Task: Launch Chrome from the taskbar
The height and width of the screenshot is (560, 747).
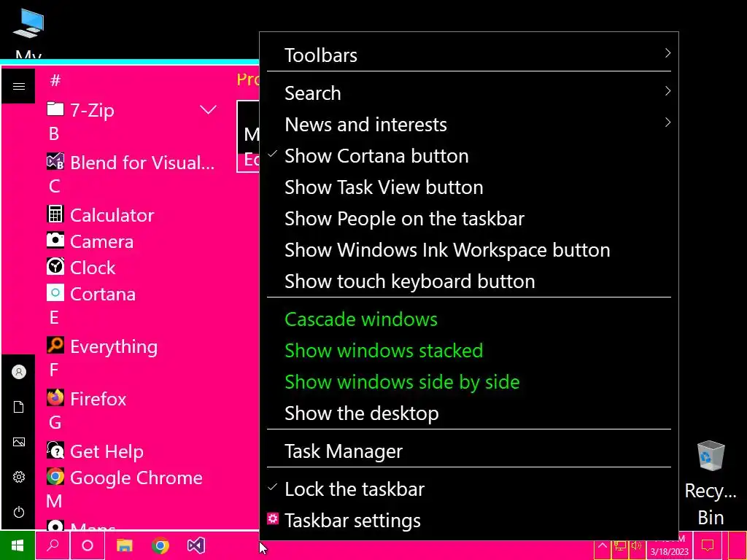Action: pos(160,545)
